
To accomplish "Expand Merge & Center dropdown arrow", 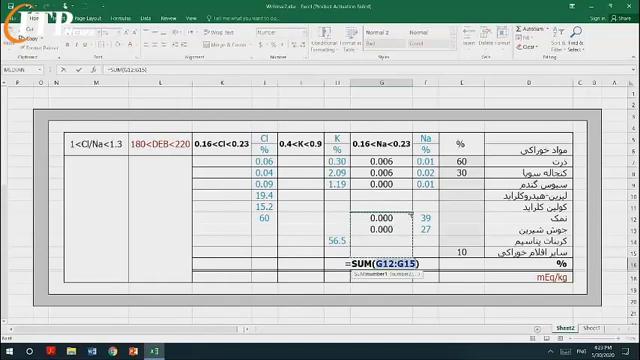I will pyautogui.click(x=250, y=44).
